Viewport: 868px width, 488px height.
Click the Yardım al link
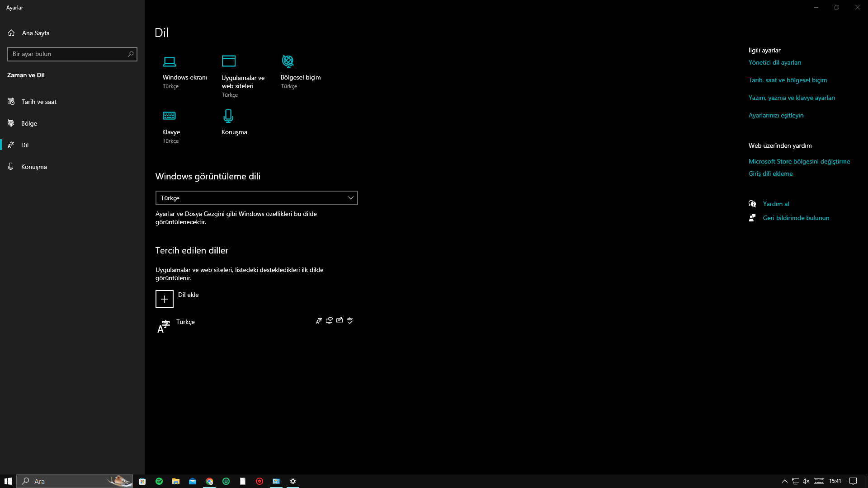click(776, 204)
